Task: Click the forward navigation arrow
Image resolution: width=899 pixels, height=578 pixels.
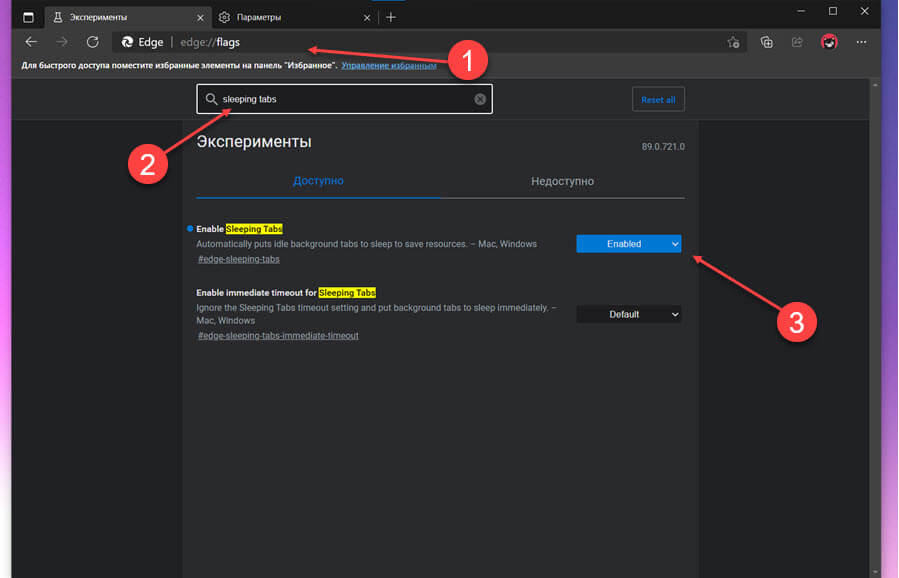Action: tap(62, 42)
